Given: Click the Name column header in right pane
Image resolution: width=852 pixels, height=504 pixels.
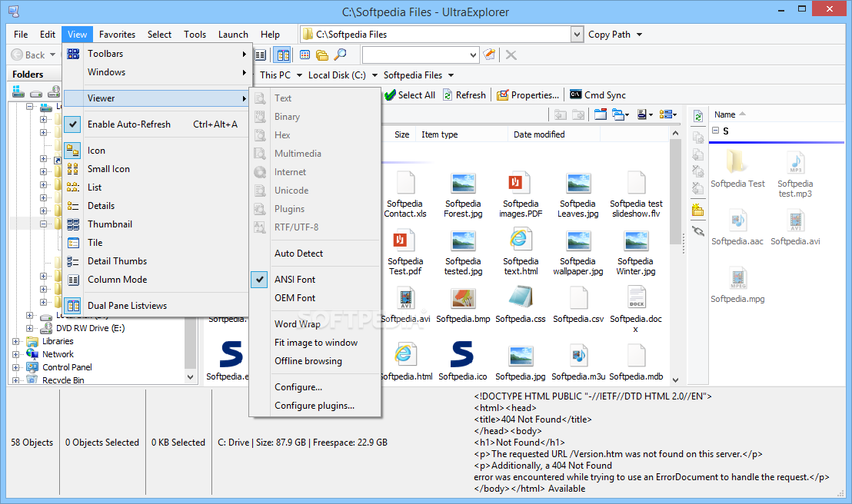Looking at the screenshot, I should 725,114.
